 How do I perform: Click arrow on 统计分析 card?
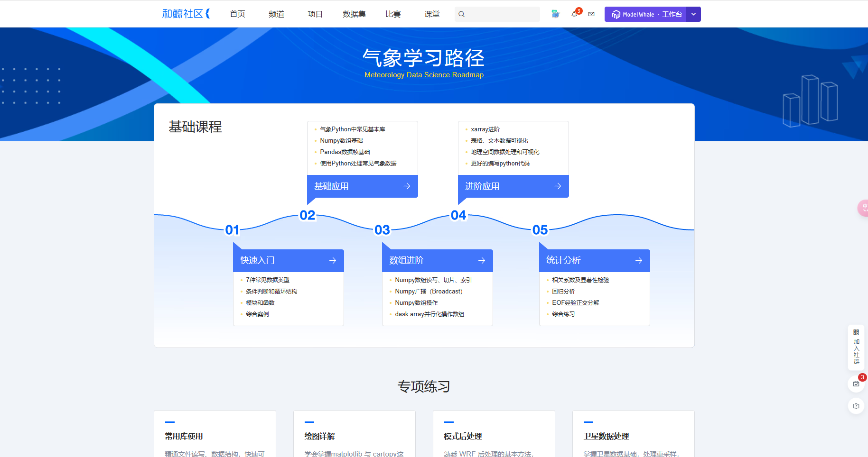coord(638,260)
